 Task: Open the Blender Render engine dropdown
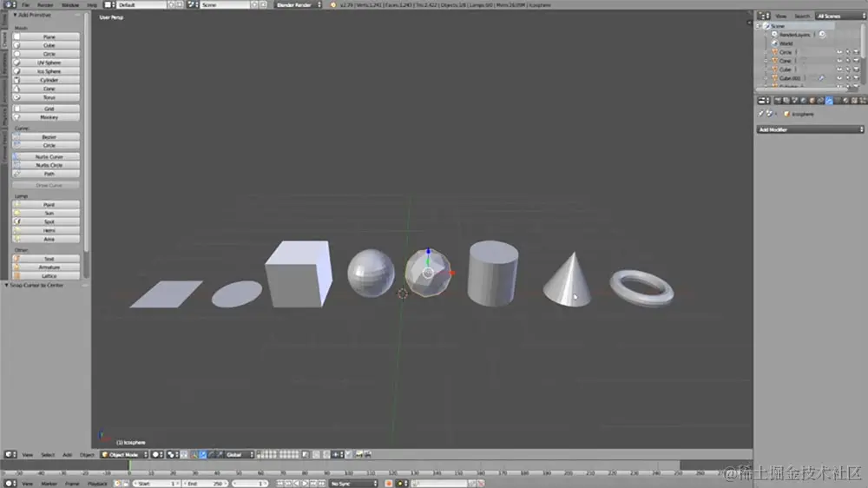point(299,5)
